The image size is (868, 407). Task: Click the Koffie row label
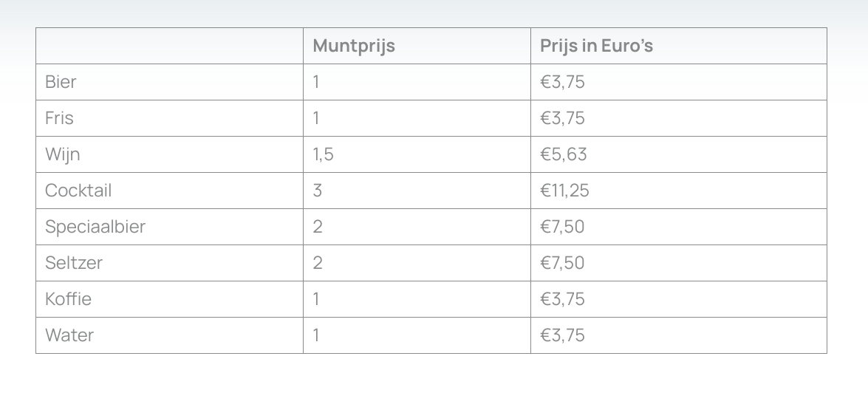click(69, 299)
